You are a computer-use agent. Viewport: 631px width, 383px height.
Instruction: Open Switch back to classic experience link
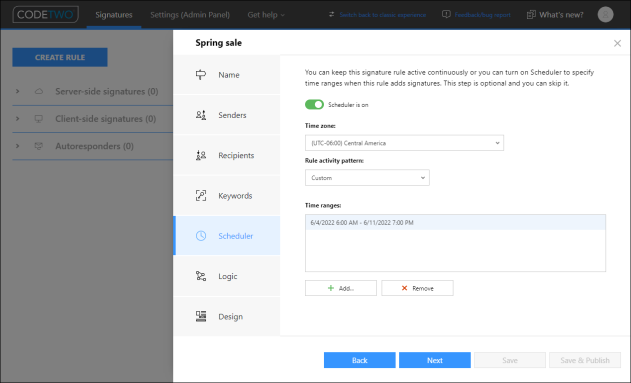[382, 15]
